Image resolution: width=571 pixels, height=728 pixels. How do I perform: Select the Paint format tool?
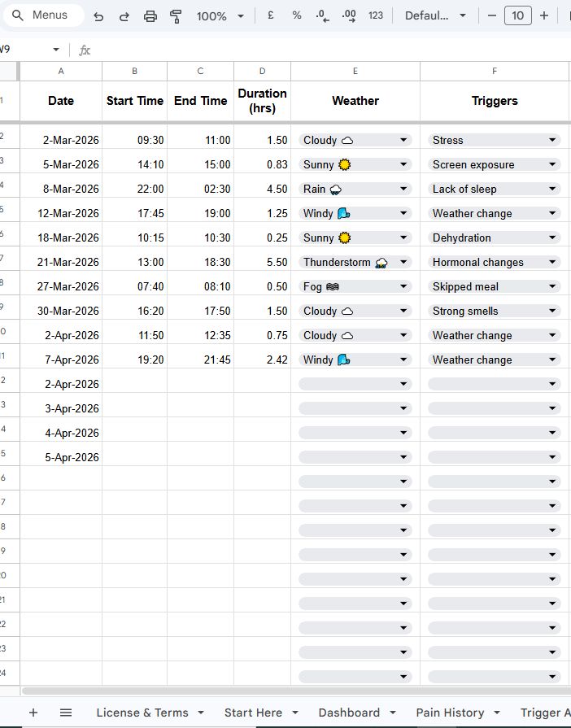click(176, 15)
